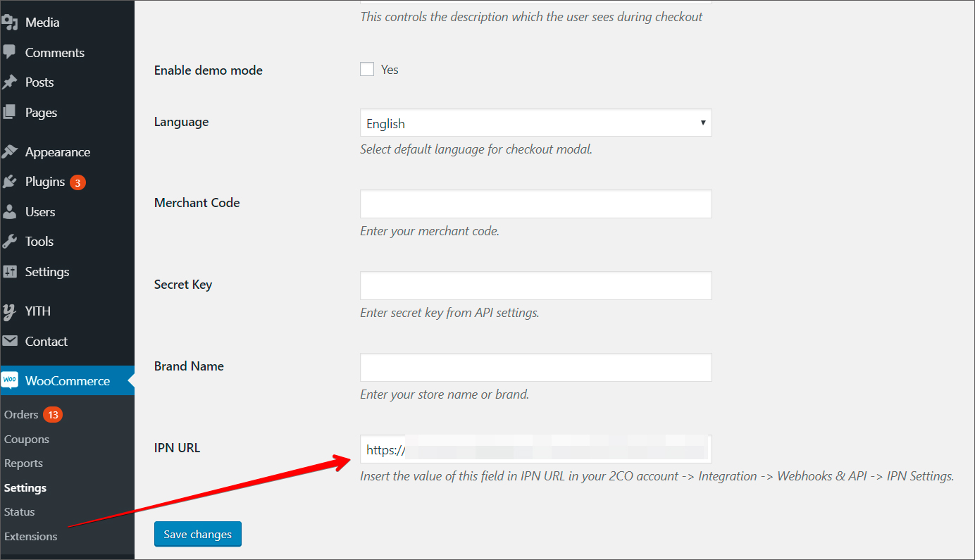Image resolution: width=975 pixels, height=560 pixels.
Task: Open WooCommerce Extensions link
Action: point(30,536)
